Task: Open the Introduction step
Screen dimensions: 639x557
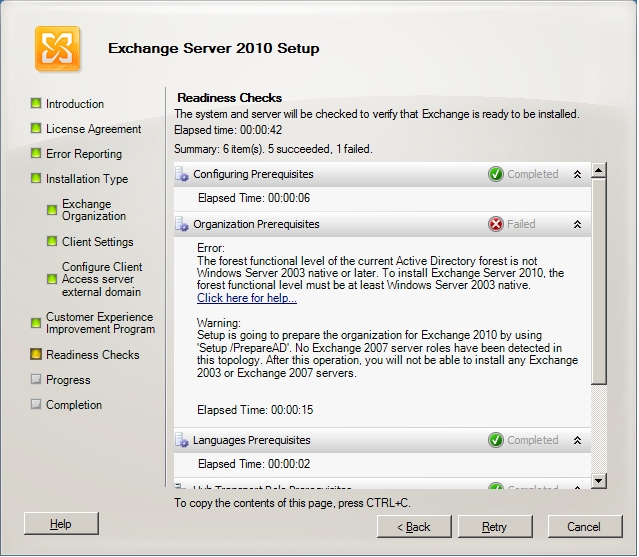Action: click(x=75, y=104)
